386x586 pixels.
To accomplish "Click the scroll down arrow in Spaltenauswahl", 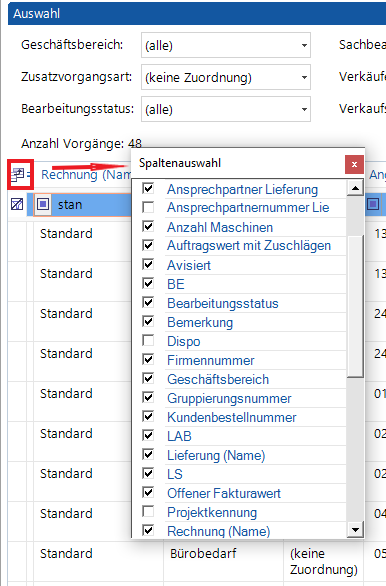I will [355, 530].
